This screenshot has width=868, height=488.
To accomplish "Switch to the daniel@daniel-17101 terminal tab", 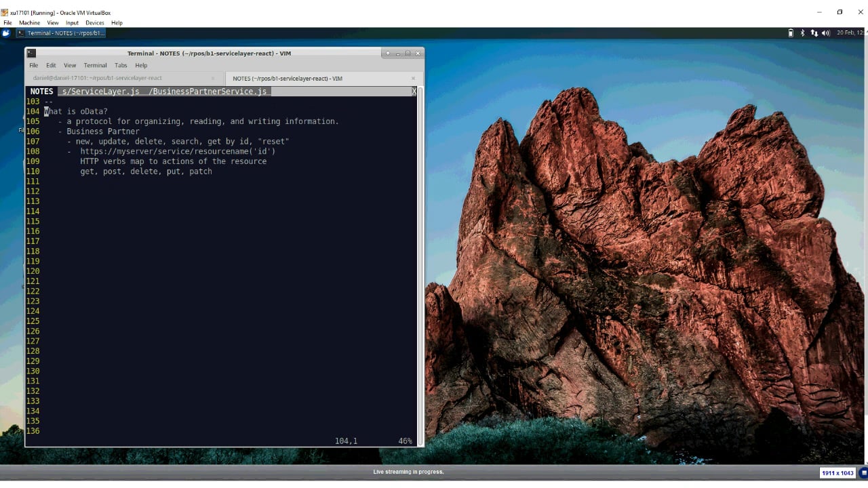I will (124, 78).
